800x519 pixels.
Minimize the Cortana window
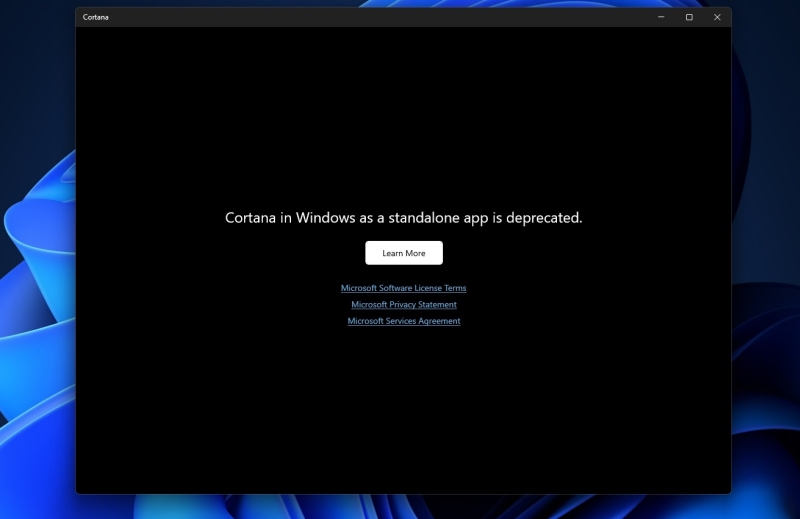(661, 17)
